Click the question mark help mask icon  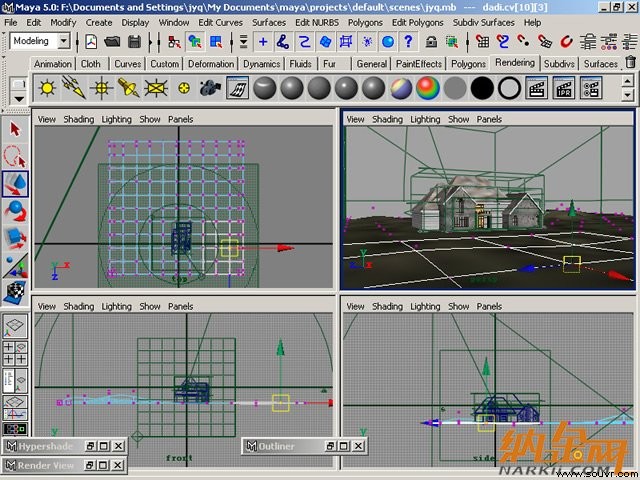[x=408, y=42]
